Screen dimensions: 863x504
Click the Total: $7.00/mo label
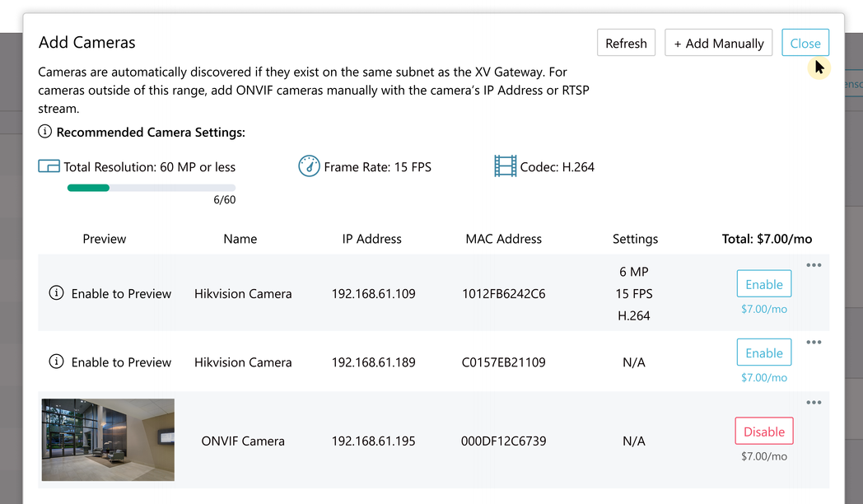pos(767,239)
